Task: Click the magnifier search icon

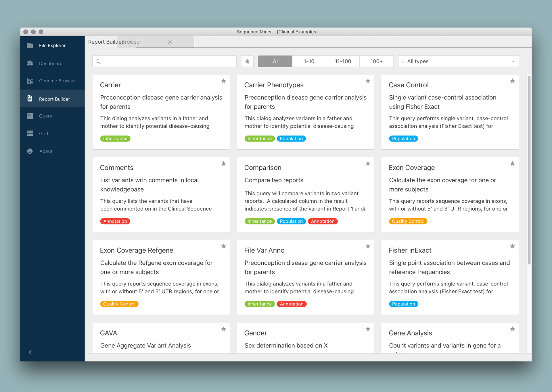Action: tap(98, 61)
